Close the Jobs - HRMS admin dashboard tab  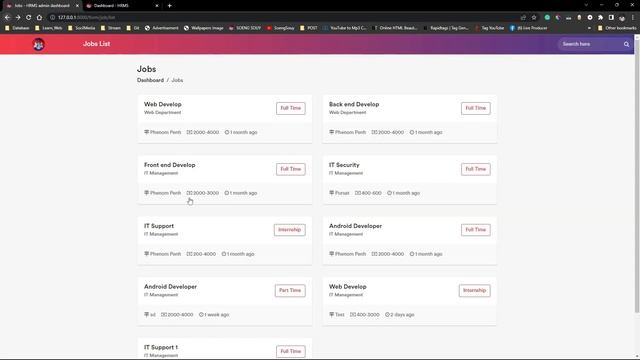coord(77,6)
